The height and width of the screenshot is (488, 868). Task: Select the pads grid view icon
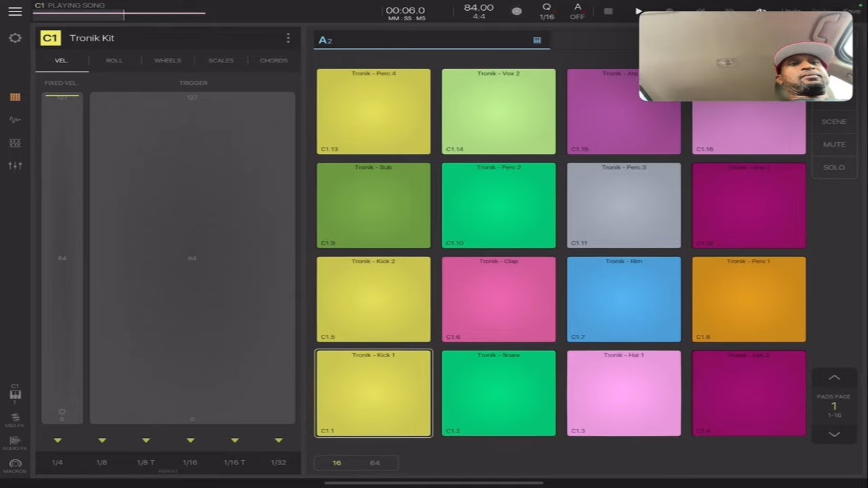[x=15, y=97]
